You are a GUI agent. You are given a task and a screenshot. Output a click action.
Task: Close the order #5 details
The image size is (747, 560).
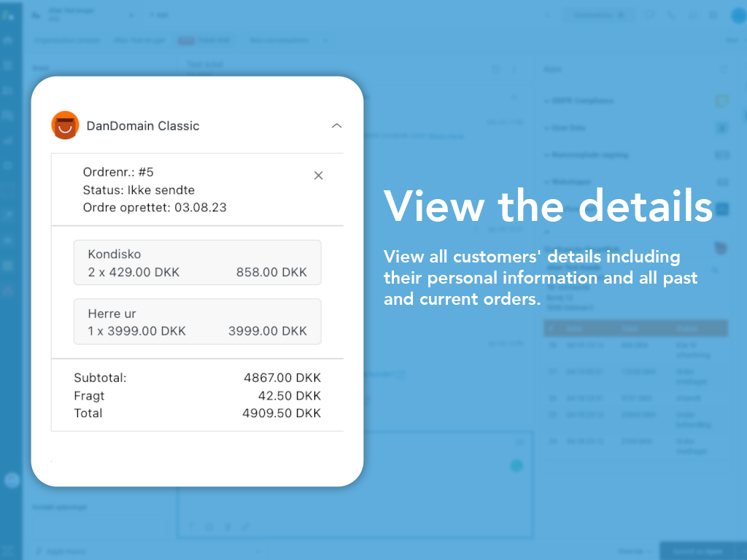[x=318, y=176]
